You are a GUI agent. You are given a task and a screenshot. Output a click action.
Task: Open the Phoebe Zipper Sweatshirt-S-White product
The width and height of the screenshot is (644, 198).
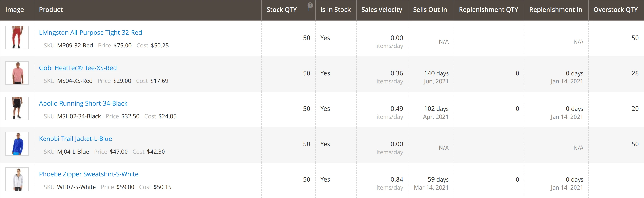click(88, 174)
